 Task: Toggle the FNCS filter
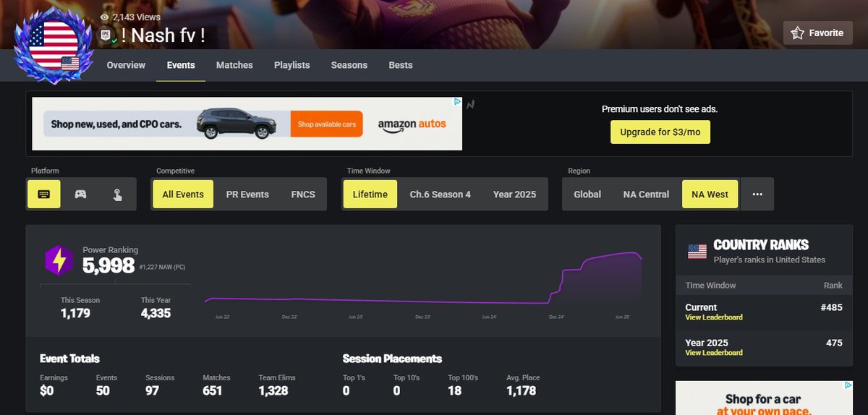[x=303, y=194]
